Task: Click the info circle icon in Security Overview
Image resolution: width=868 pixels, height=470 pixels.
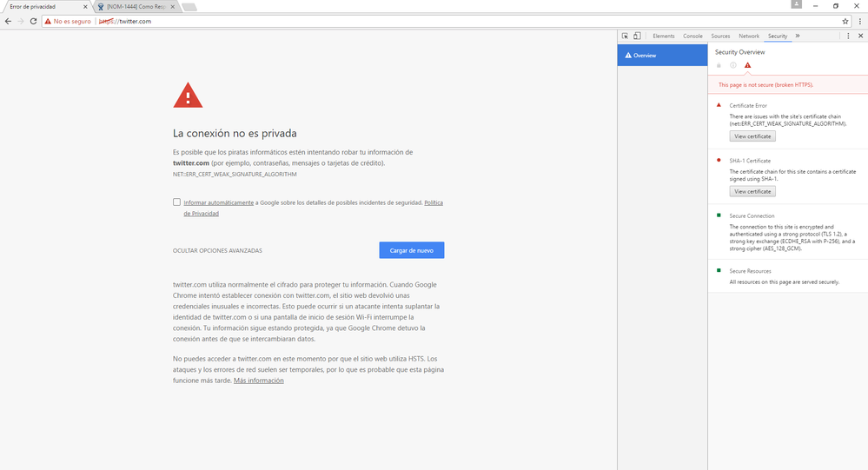Action: [x=733, y=65]
